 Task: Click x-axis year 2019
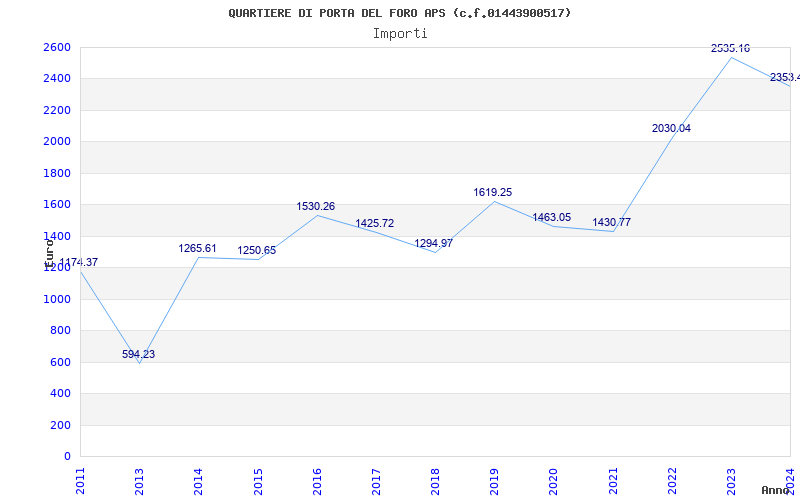(494, 482)
